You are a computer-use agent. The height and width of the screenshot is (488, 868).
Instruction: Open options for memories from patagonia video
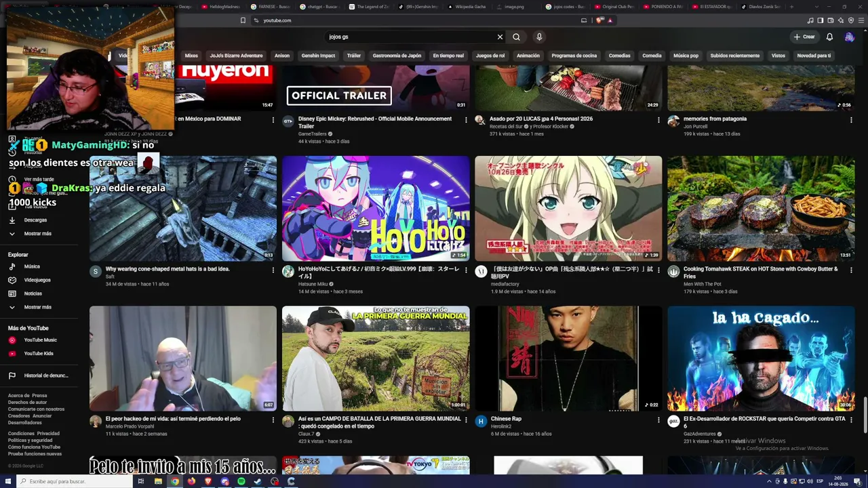point(851,120)
